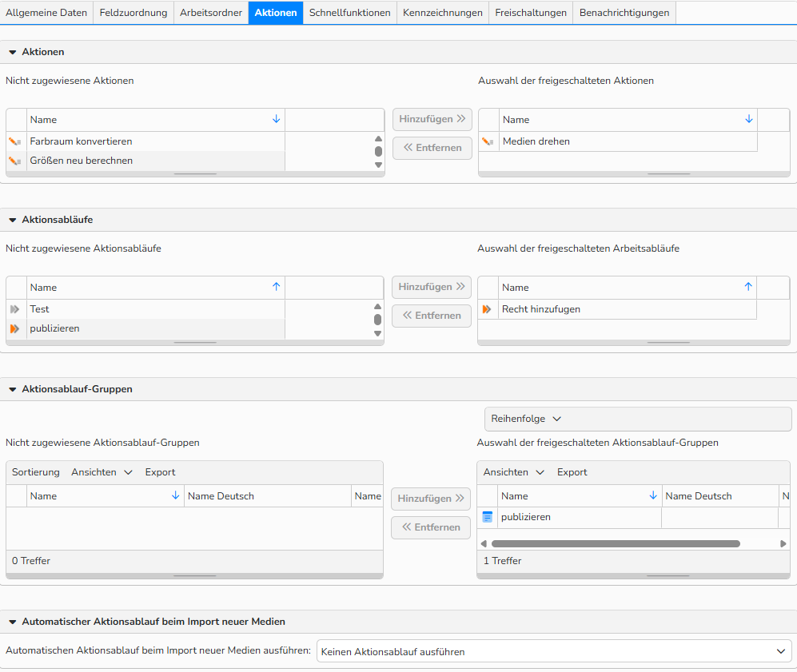Select the Größen neu berechnen row
The width and height of the screenshot is (797, 672).
(145, 161)
